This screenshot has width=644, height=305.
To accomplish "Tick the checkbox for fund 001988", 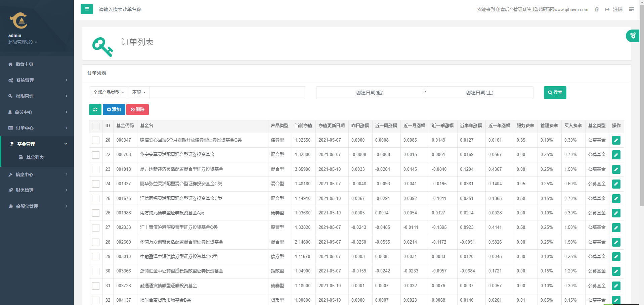I will pos(96,213).
